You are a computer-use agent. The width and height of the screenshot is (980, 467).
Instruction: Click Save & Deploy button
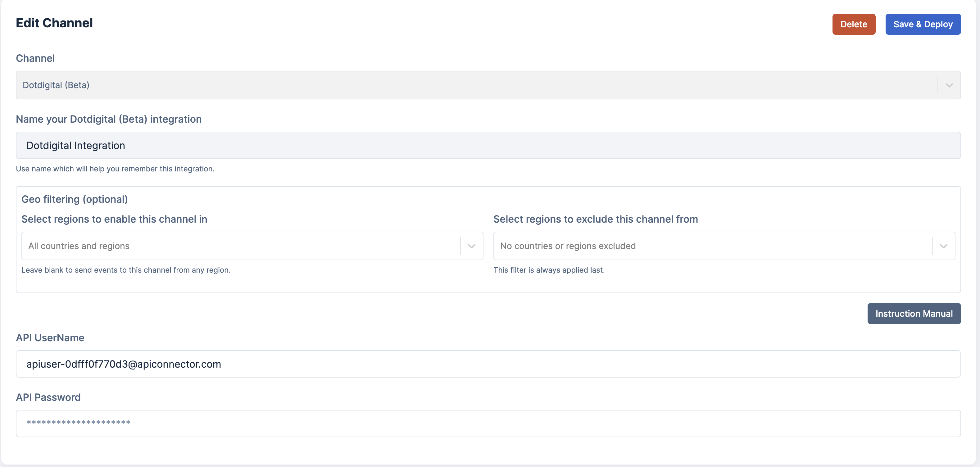click(923, 24)
